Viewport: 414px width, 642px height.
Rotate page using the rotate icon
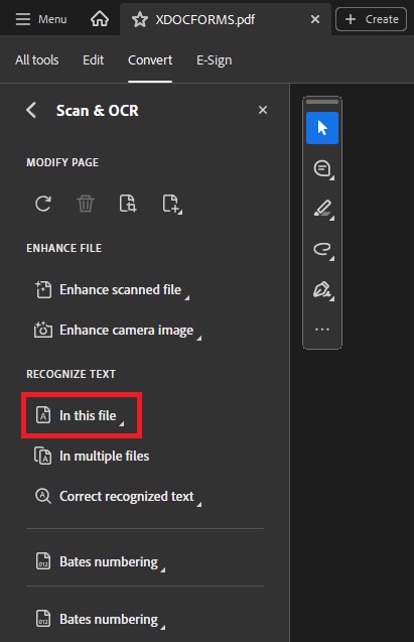(43, 203)
